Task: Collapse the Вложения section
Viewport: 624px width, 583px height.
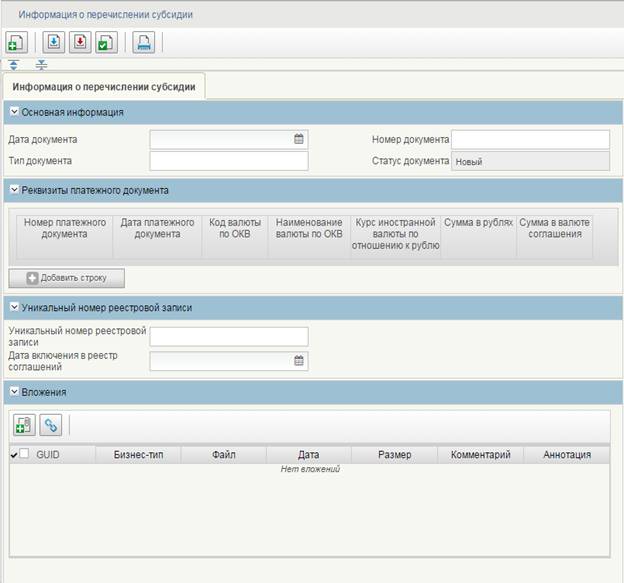Action: point(14,392)
